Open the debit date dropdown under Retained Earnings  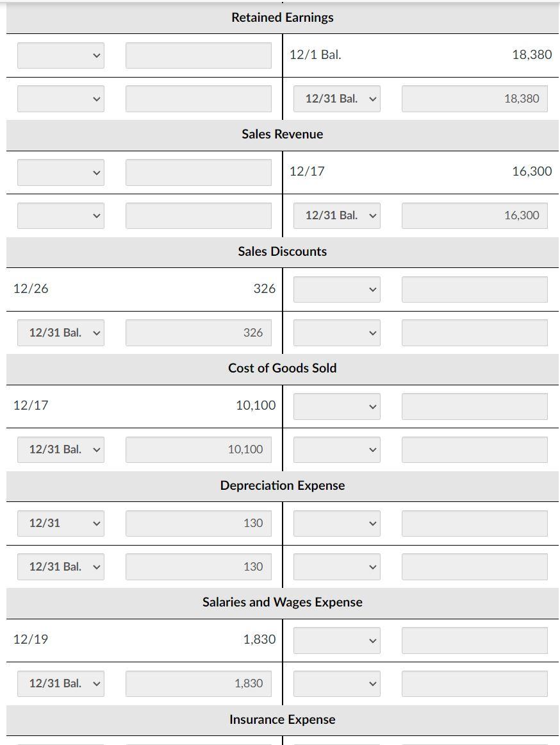point(60,55)
